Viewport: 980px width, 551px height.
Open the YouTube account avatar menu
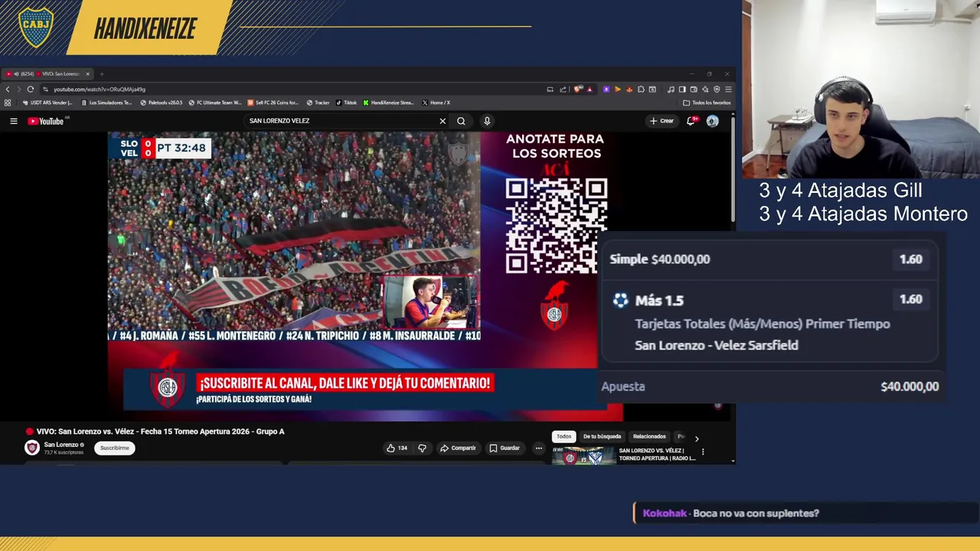(x=713, y=121)
